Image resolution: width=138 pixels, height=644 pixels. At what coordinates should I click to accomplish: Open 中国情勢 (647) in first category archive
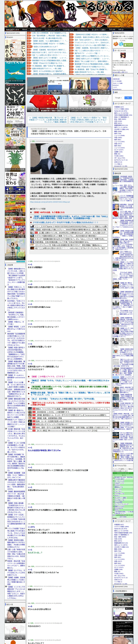coord(119,107)
